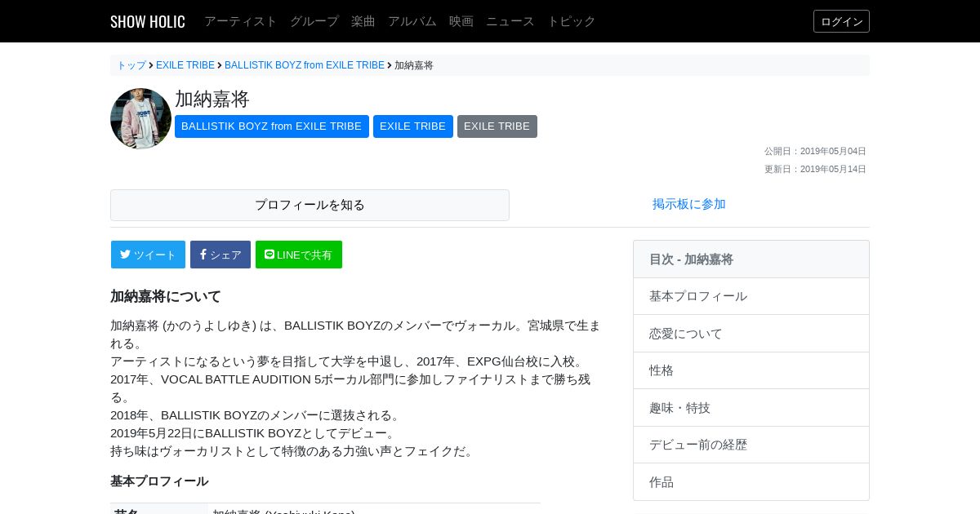The width and height of the screenshot is (980, 514).
Task: Click the 加納嘉将について heading
Action: click(166, 296)
